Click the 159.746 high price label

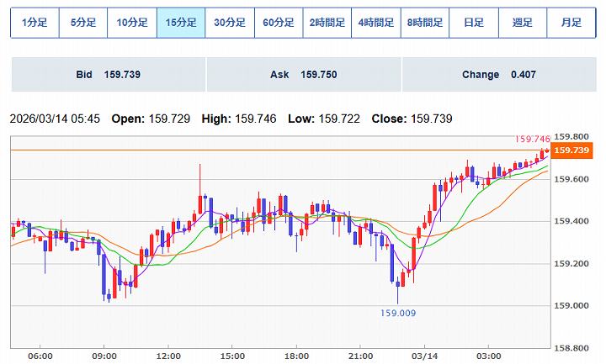[x=530, y=139]
